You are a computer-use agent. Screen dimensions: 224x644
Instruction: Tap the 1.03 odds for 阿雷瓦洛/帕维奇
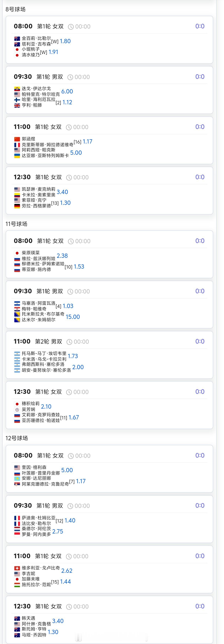[68, 306]
